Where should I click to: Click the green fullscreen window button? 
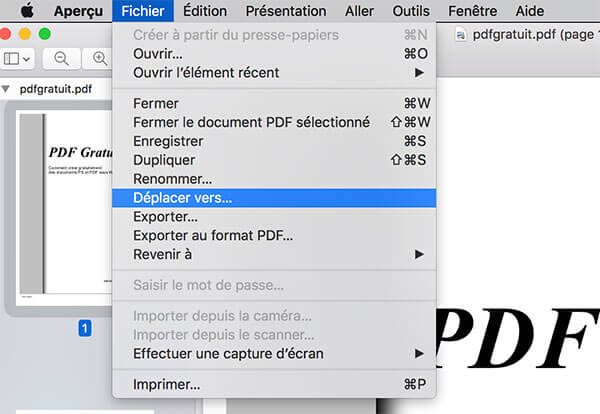45,34
